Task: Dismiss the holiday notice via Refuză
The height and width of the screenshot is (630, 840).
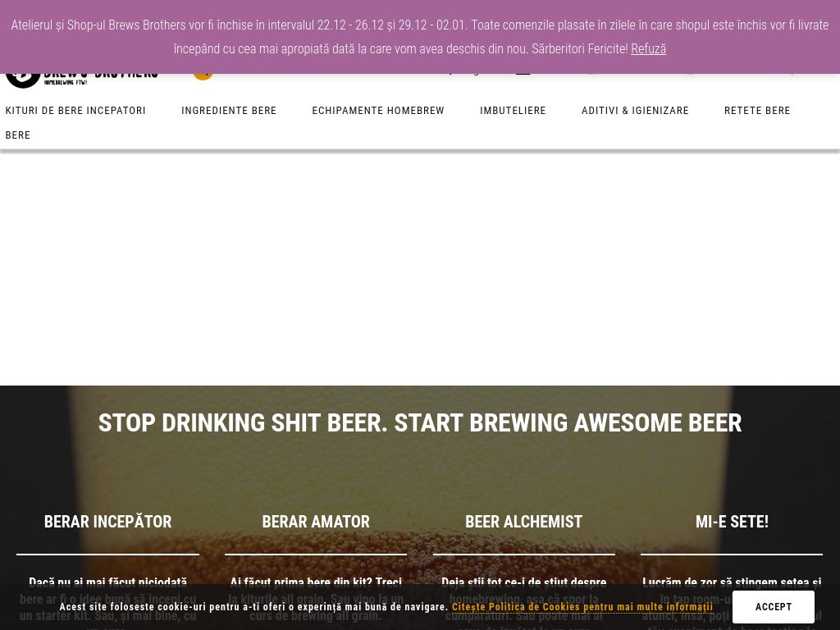Action: pyautogui.click(x=648, y=48)
